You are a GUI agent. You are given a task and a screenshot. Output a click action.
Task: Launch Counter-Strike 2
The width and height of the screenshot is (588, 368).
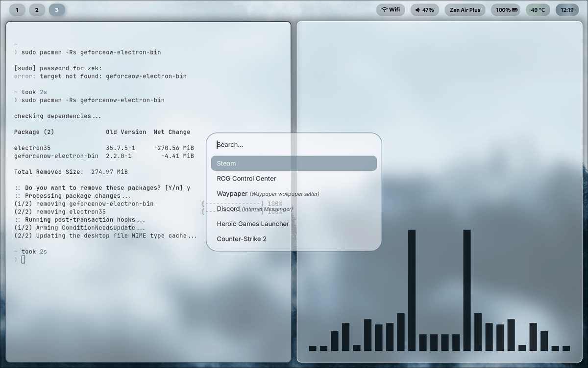[x=294, y=239]
